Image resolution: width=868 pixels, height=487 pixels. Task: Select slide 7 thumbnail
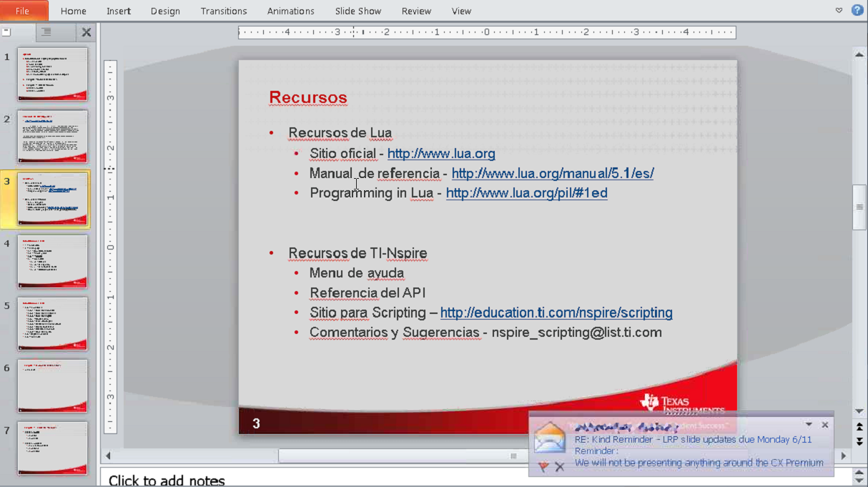click(53, 448)
